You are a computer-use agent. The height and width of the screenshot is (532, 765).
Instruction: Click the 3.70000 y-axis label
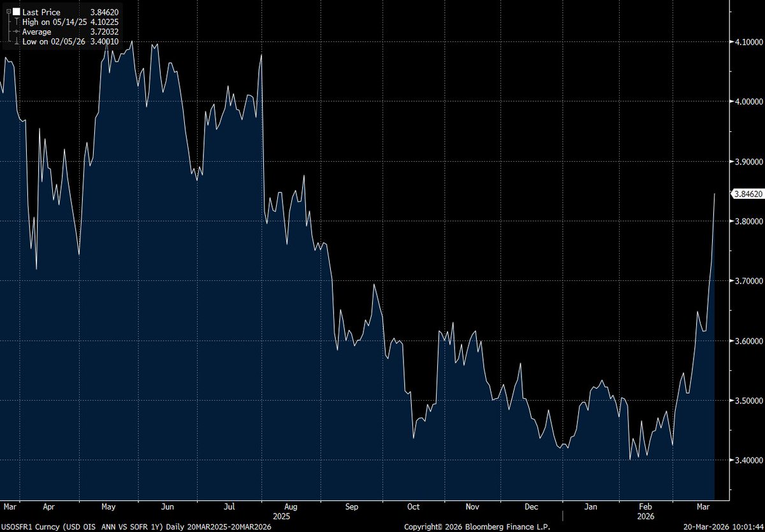pos(748,281)
